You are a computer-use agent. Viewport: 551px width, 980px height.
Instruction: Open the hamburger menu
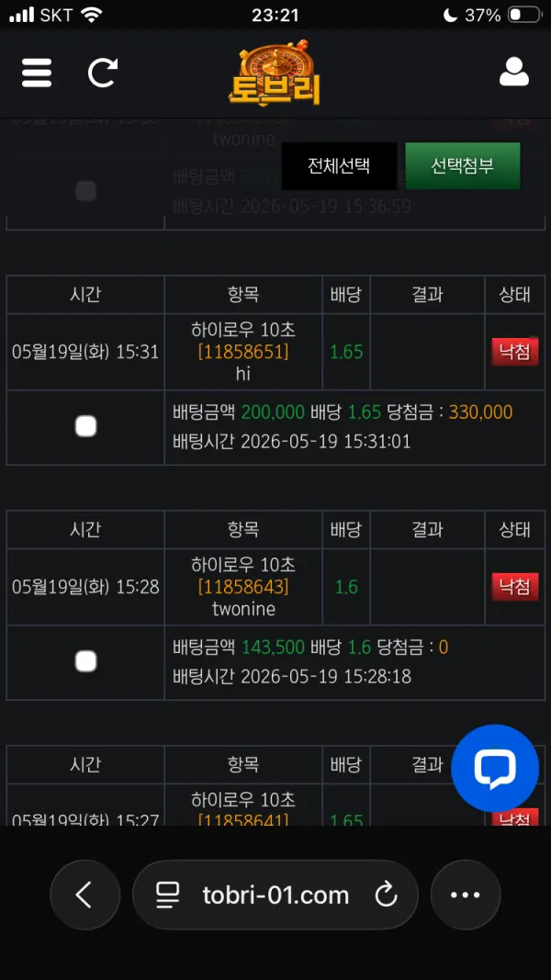pyautogui.click(x=37, y=73)
